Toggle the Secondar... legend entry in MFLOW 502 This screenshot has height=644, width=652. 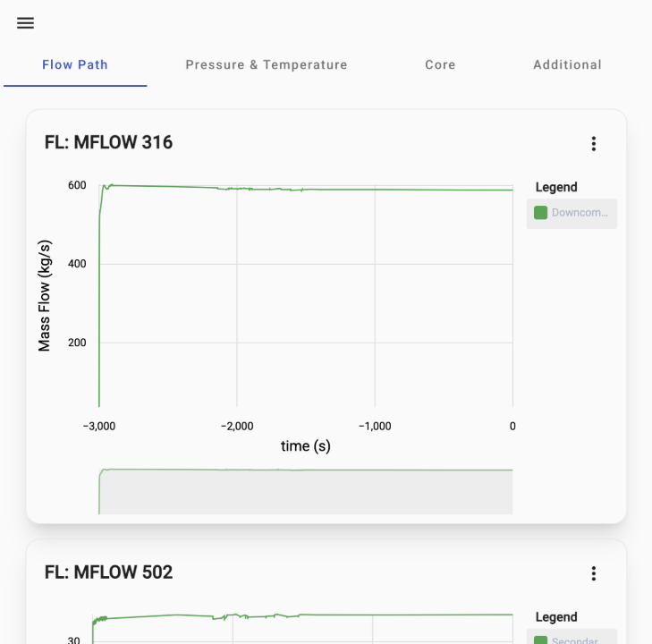coord(572,638)
